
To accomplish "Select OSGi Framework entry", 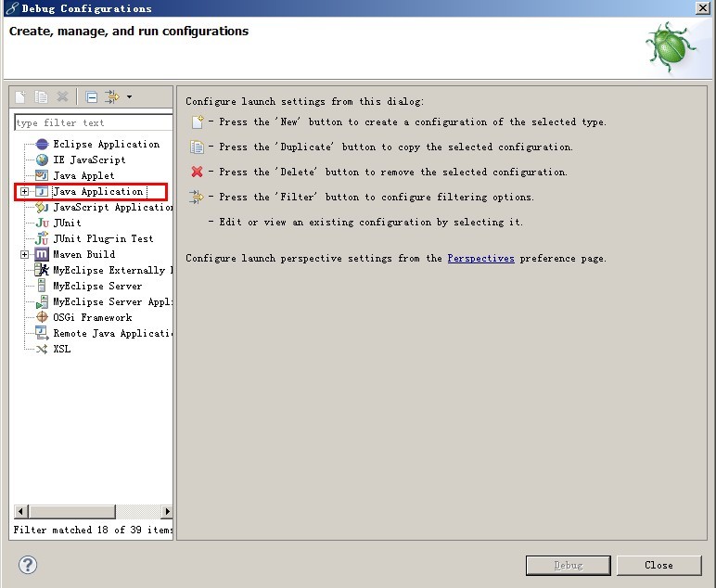I will coord(92,317).
